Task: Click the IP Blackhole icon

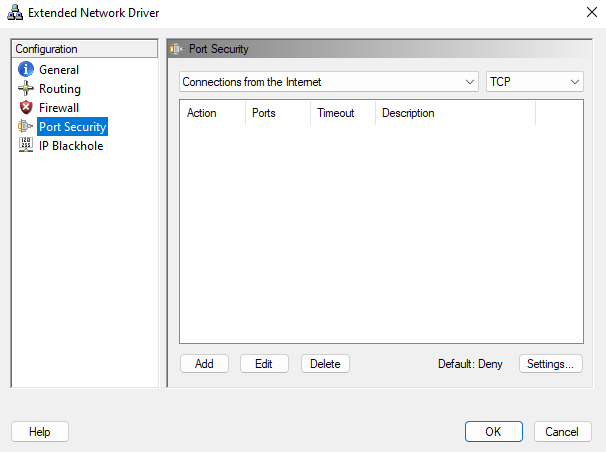Action: click(26, 146)
